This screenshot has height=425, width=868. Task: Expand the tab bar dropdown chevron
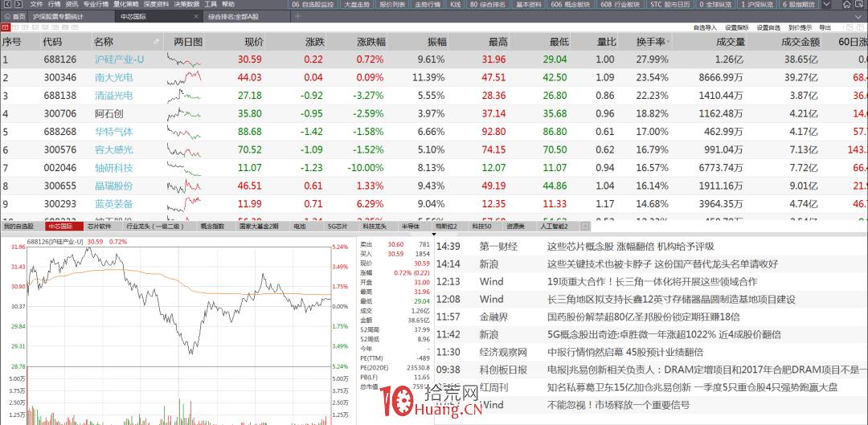pos(860,16)
